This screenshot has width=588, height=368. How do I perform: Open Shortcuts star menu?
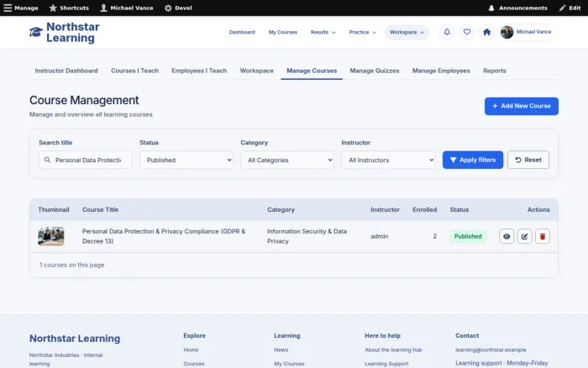pyautogui.click(x=69, y=8)
